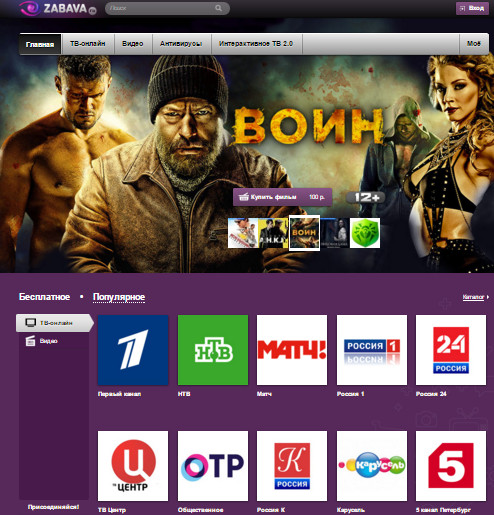Click the clapperboard Видео sidebar icon
The image size is (494, 515).
tap(30, 341)
